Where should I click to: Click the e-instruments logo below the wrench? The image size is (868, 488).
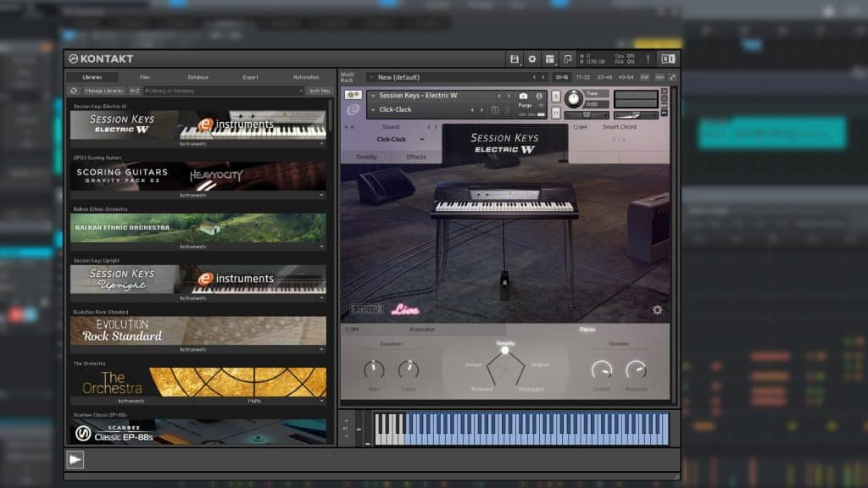click(x=353, y=109)
